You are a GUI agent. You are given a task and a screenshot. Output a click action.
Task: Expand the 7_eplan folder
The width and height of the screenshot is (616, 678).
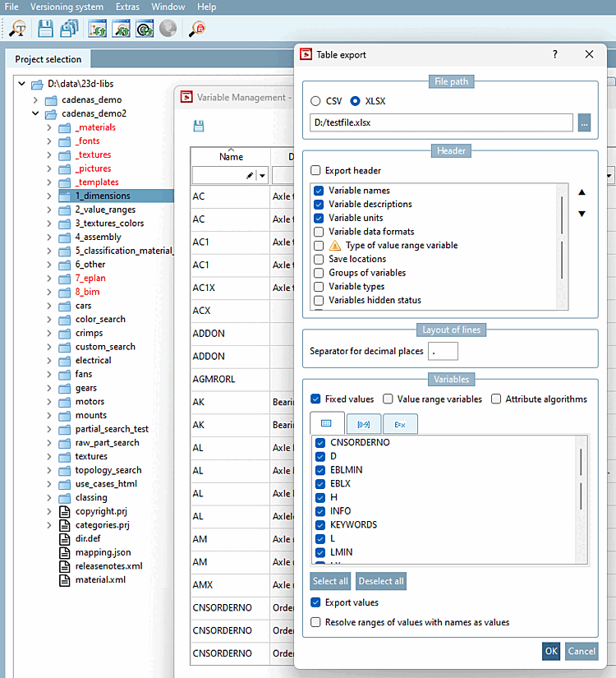point(48,279)
